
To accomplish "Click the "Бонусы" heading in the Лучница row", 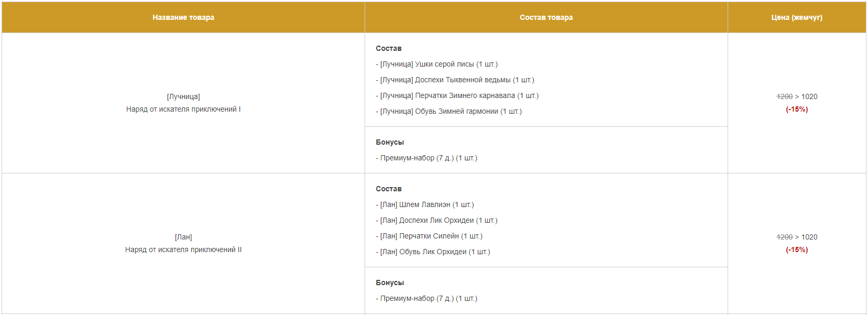I will (x=390, y=142).
